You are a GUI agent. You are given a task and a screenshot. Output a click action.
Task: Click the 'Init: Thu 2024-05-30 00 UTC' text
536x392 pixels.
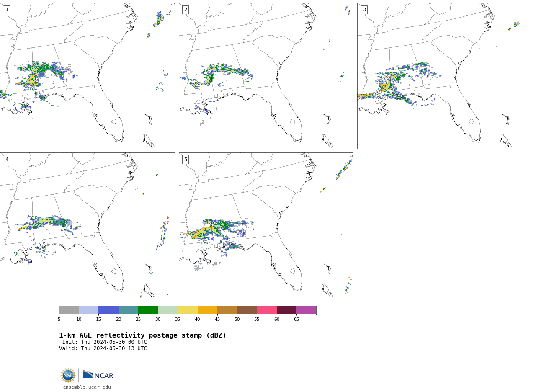pyautogui.click(x=105, y=342)
